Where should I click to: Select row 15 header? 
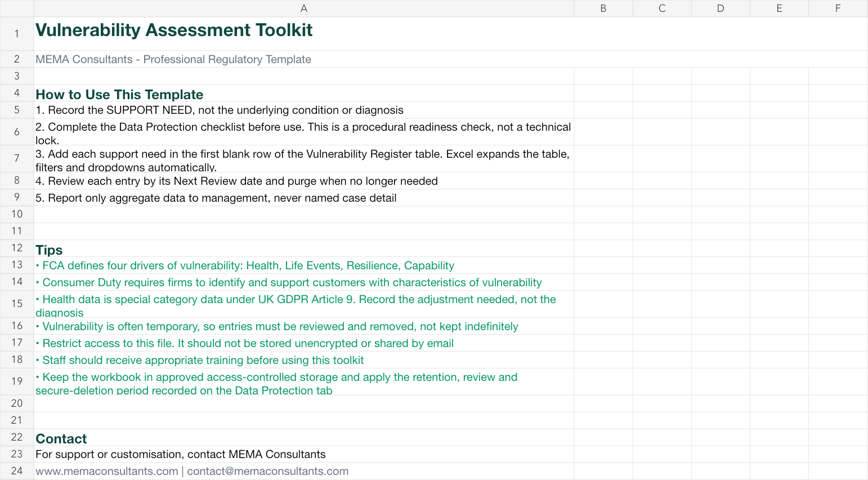pos(17,304)
